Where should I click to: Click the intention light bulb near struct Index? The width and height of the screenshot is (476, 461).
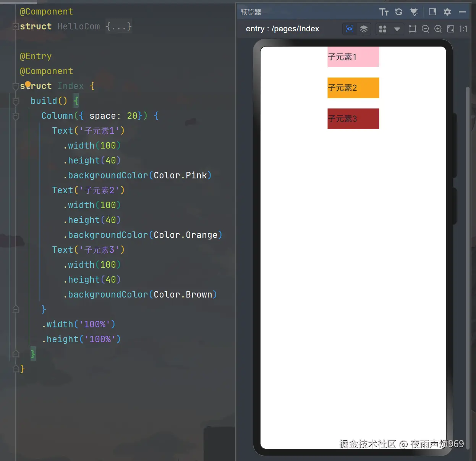(x=28, y=85)
